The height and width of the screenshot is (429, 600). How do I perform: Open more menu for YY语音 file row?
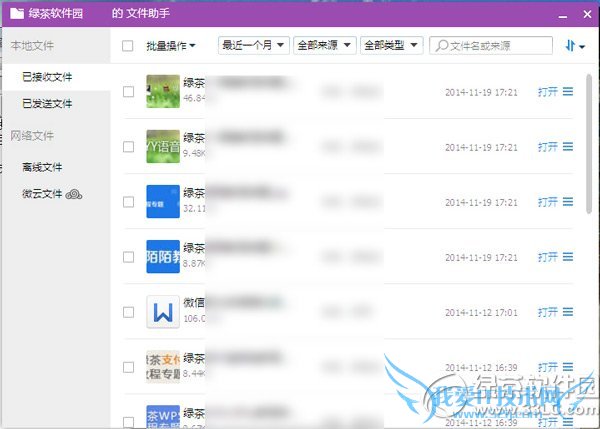568,147
